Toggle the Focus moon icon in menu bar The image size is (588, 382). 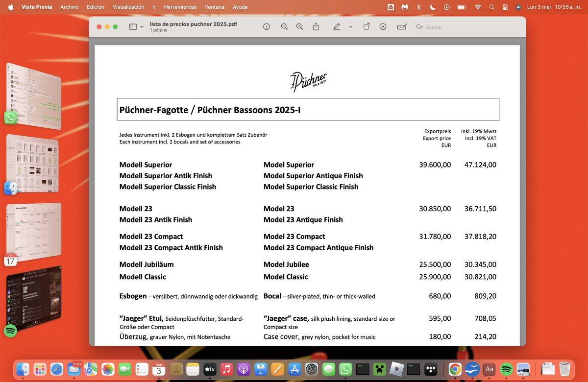click(x=433, y=7)
